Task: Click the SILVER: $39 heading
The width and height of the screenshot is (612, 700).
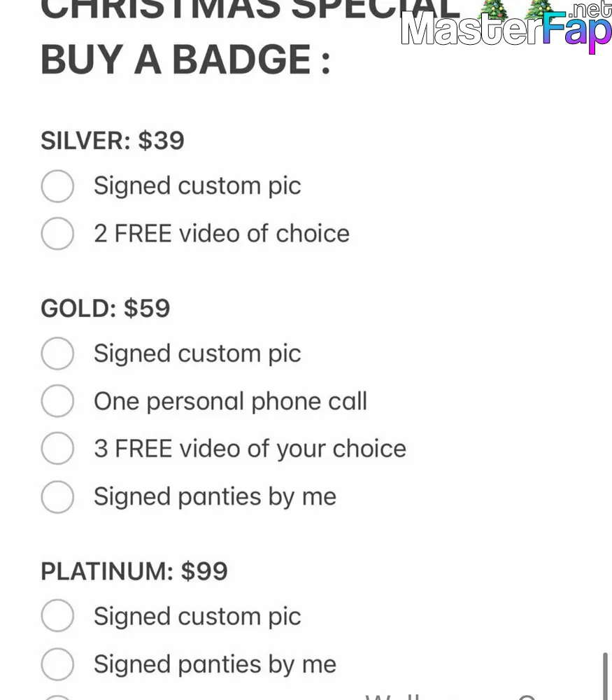Action: coord(113,141)
